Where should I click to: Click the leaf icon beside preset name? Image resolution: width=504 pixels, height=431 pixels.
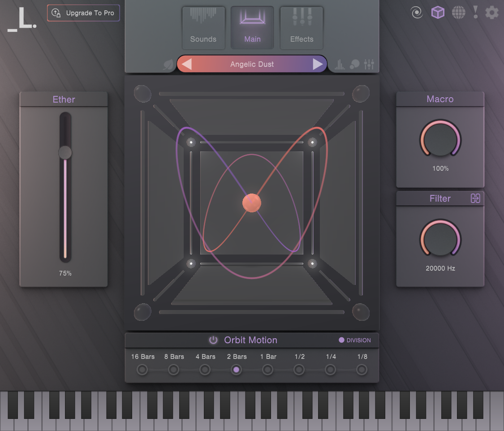168,65
